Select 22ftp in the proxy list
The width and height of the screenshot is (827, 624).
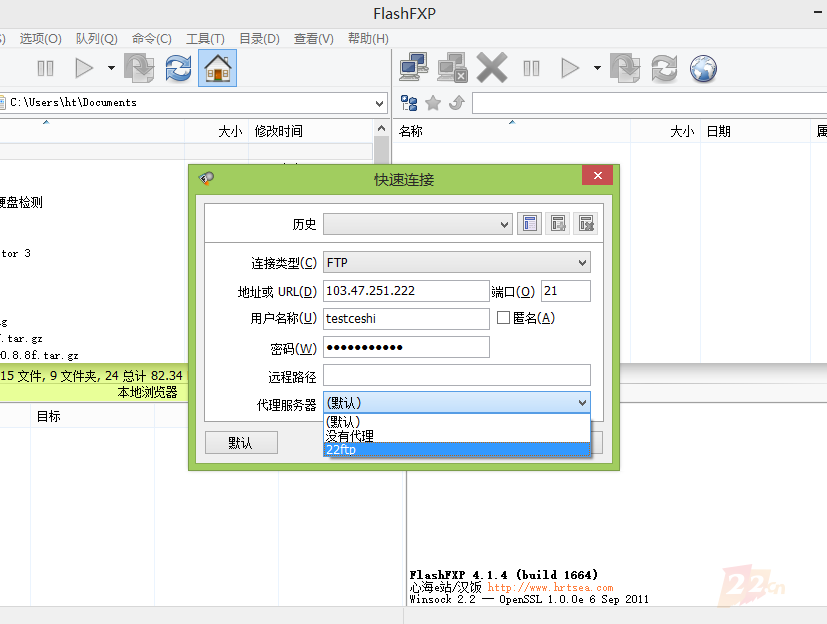point(457,449)
